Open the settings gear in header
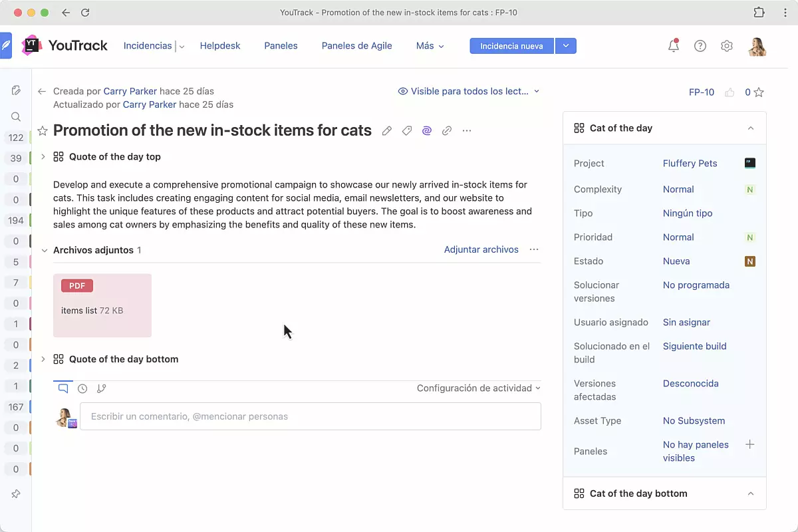 (727, 46)
